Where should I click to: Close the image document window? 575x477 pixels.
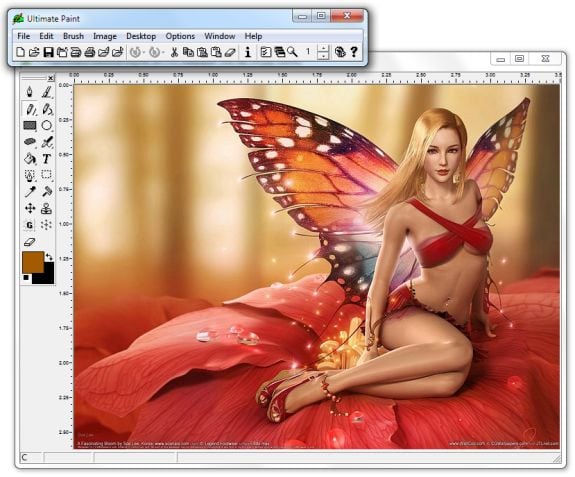[545, 59]
